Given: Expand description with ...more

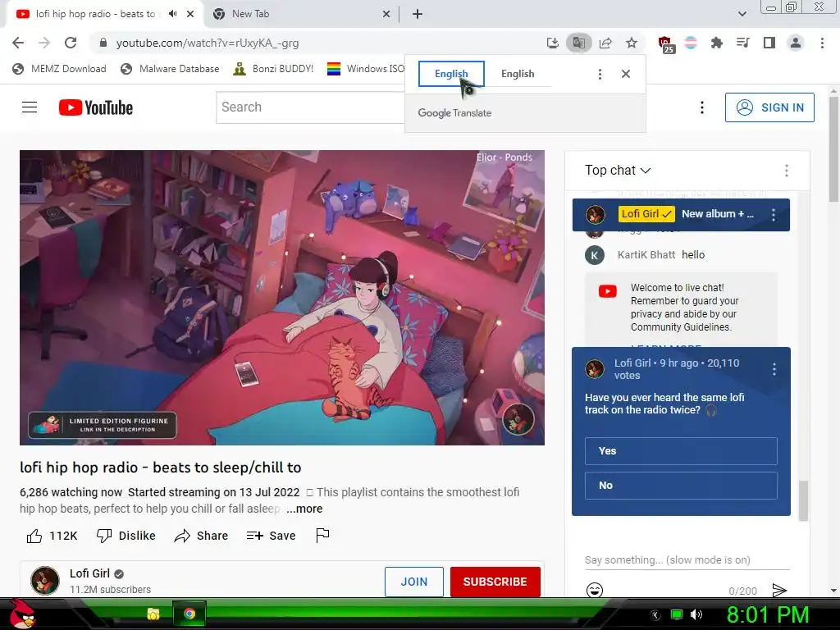Looking at the screenshot, I should click(304, 509).
